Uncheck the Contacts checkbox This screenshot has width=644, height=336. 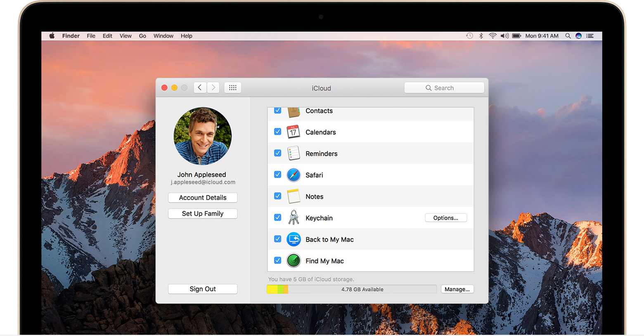coord(278,110)
